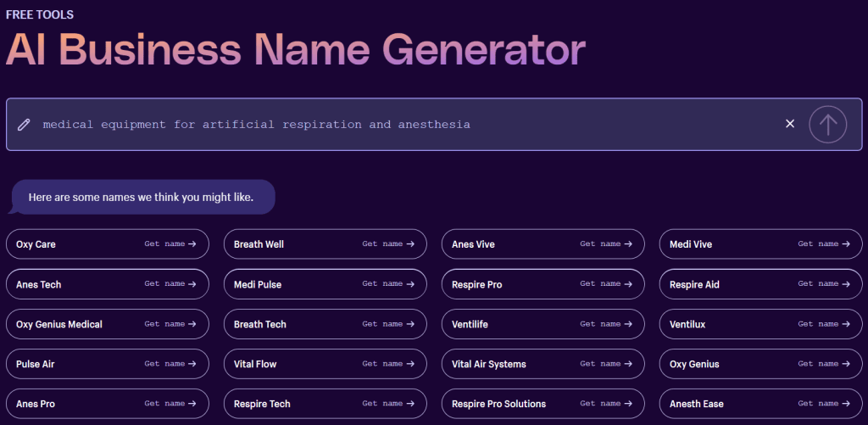
Task: Click the pencil edit icon in prompt field
Action: [23, 124]
